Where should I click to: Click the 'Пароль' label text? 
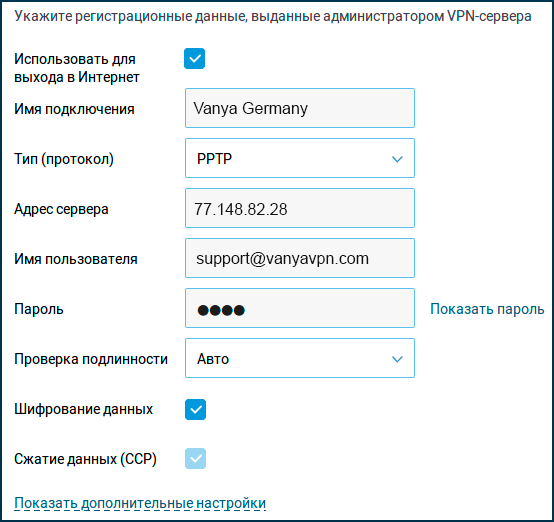39,309
